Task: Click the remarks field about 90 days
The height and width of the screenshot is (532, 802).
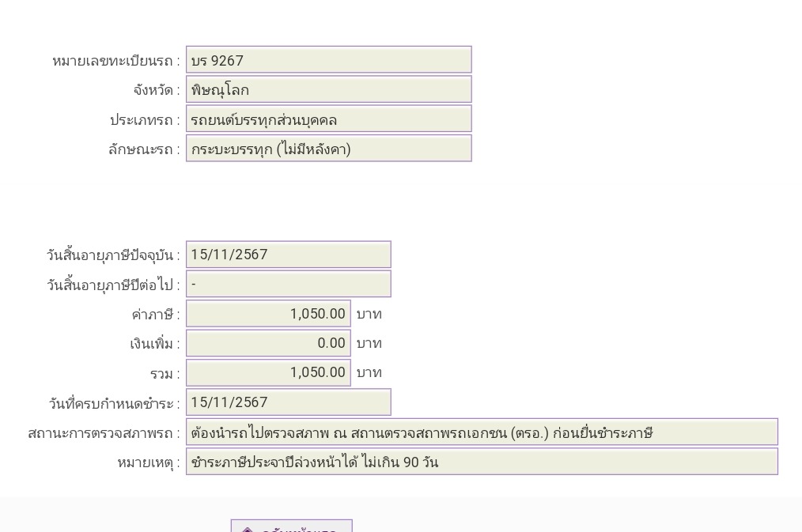Action: tap(482, 462)
